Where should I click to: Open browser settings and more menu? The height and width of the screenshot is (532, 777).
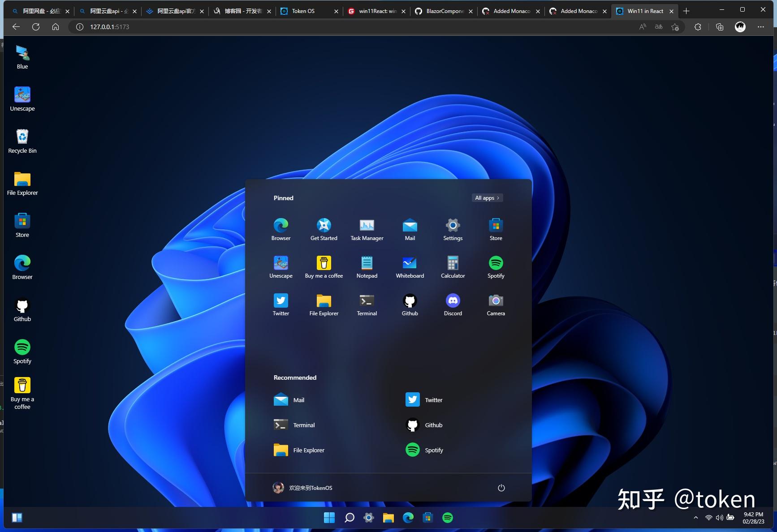pos(761,27)
